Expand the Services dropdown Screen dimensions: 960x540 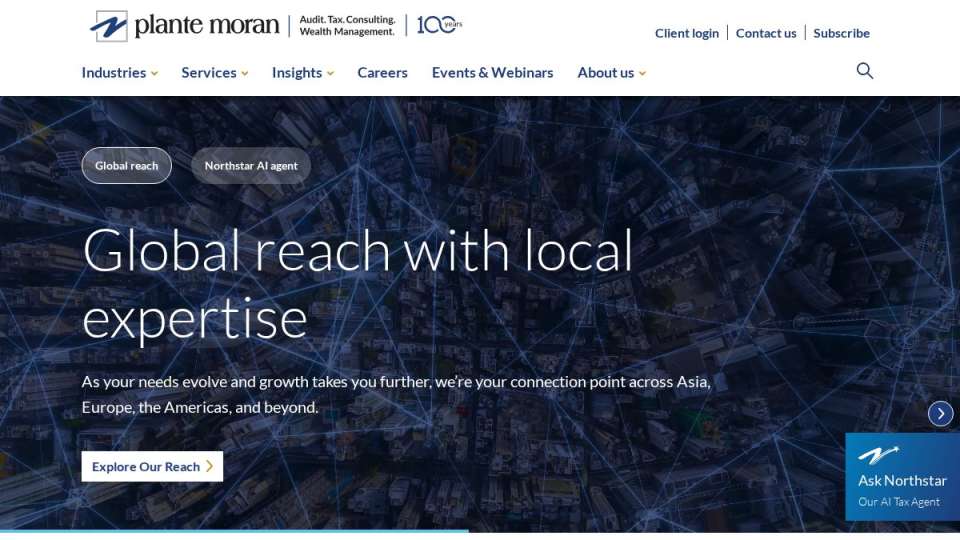(214, 73)
